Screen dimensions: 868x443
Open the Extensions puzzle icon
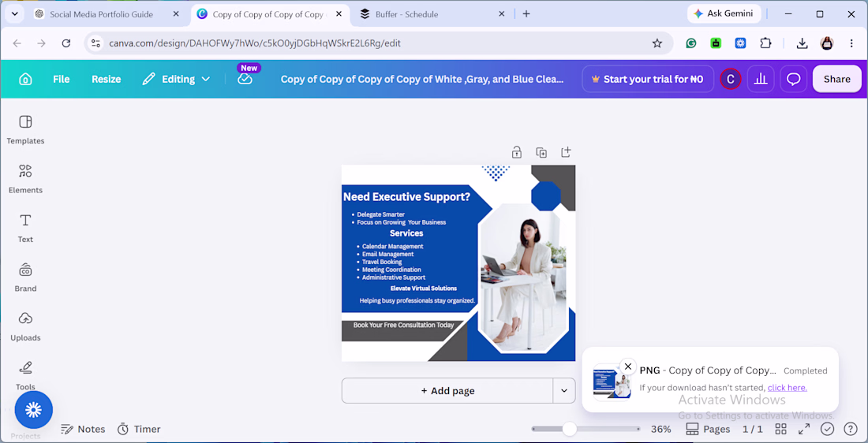point(765,43)
